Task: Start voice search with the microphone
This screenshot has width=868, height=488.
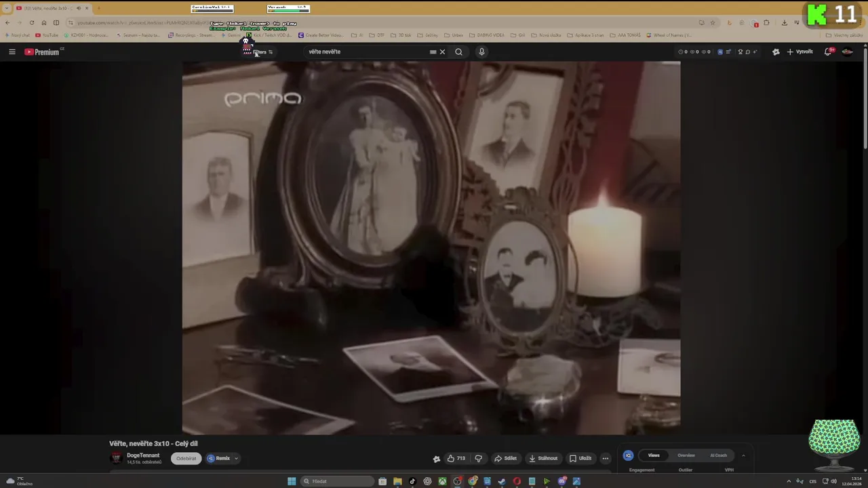Action: pos(481,52)
